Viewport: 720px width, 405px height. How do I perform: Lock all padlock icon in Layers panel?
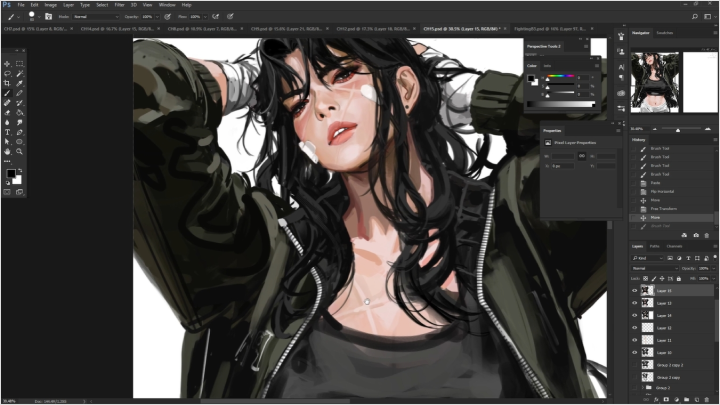(x=679, y=279)
